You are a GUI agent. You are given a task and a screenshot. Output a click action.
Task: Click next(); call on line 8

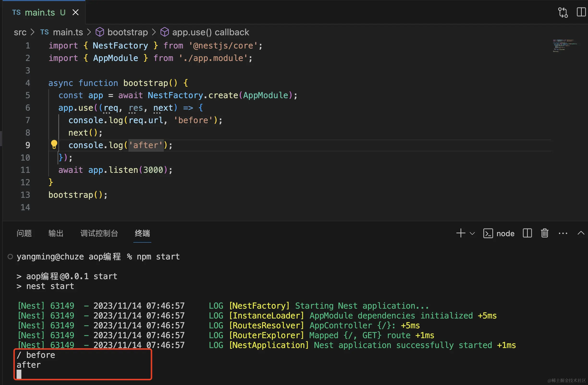click(85, 133)
